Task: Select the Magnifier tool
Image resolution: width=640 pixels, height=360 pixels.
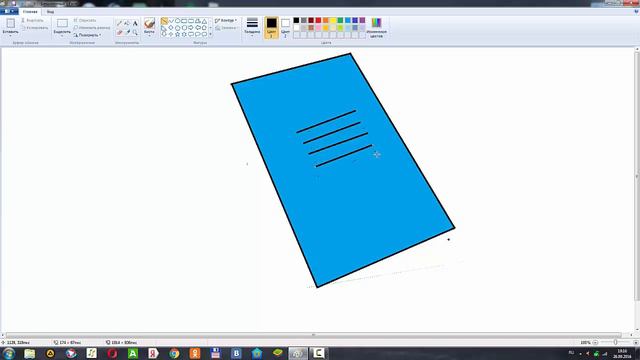Action: (135, 32)
